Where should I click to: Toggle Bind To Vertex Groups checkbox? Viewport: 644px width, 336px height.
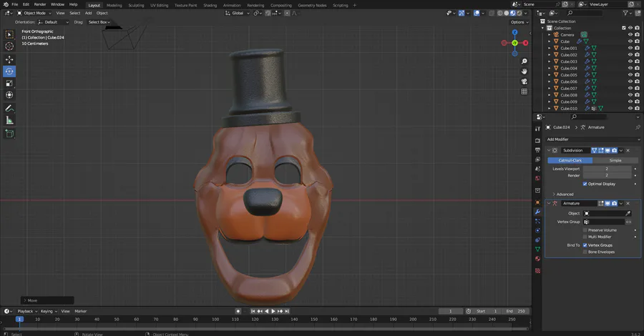[585, 245]
